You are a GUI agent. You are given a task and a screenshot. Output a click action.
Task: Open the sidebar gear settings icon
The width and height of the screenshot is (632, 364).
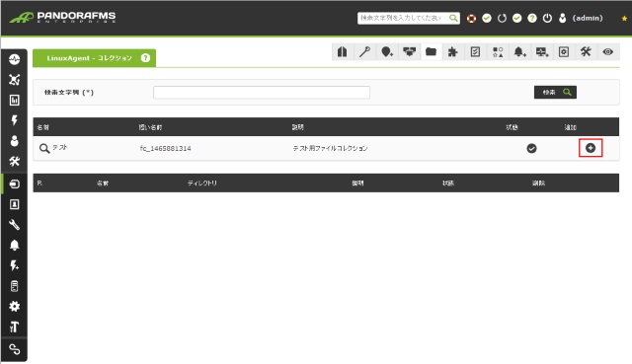point(15,306)
